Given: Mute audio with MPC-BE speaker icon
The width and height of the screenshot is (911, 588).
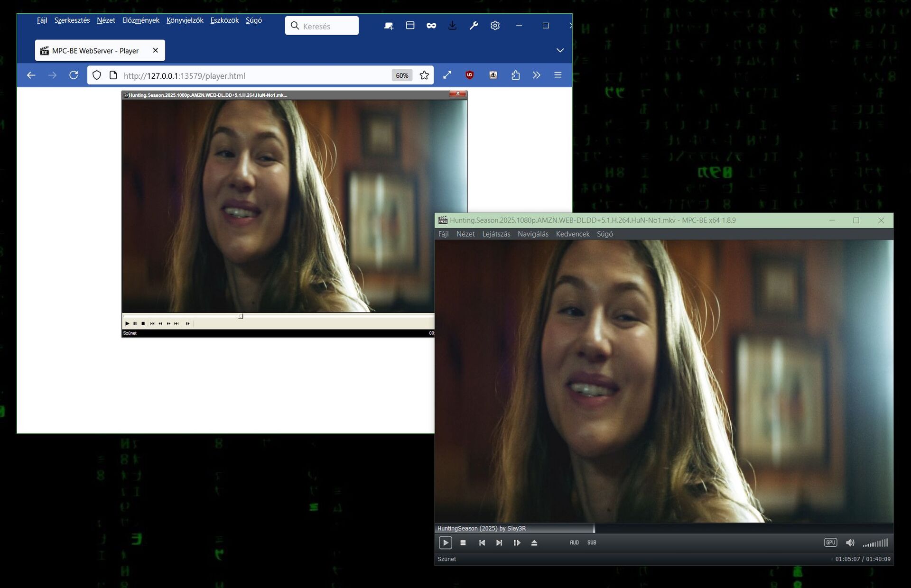Looking at the screenshot, I should (x=850, y=542).
